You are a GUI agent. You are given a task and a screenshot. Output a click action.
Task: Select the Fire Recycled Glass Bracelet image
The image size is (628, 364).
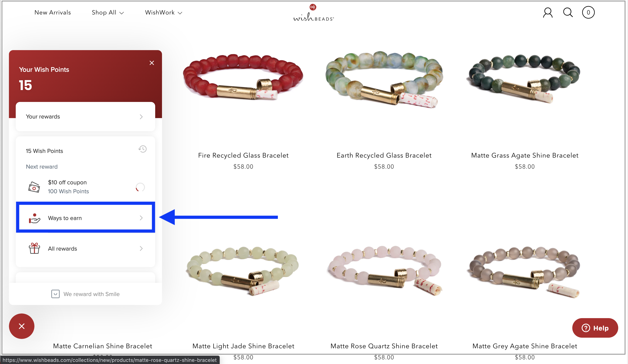pyautogui.click(x=243, y=77)
